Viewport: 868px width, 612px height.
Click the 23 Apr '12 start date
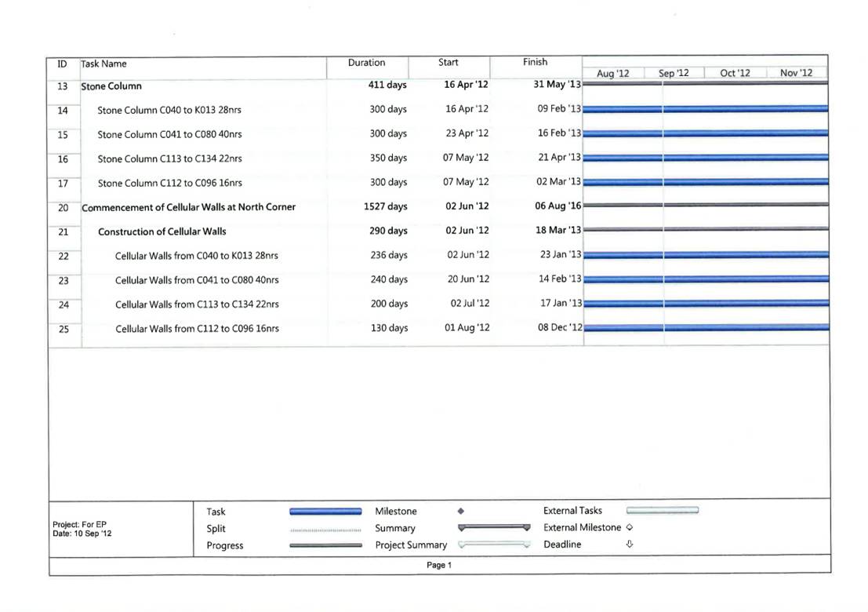[x=467, y=133]
